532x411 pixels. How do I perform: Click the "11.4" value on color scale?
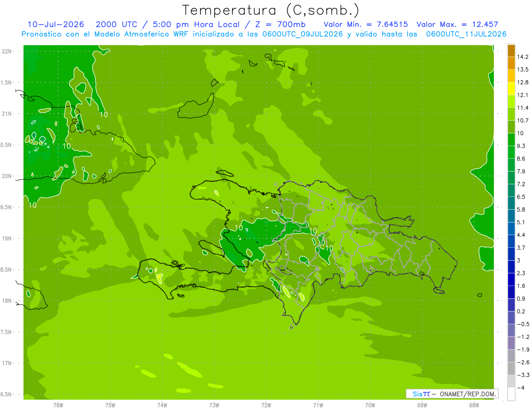click(x=523, y=108)
